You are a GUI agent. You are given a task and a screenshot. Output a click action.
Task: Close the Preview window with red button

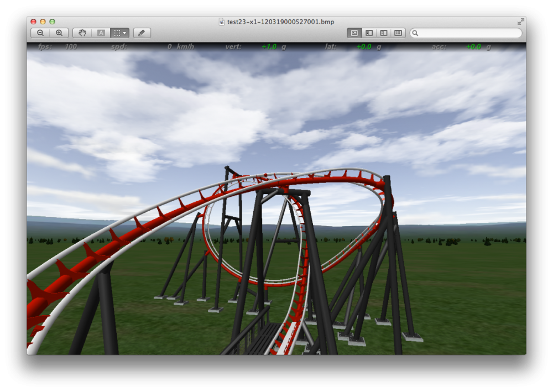pyautogui.click(x=33, y=22)
